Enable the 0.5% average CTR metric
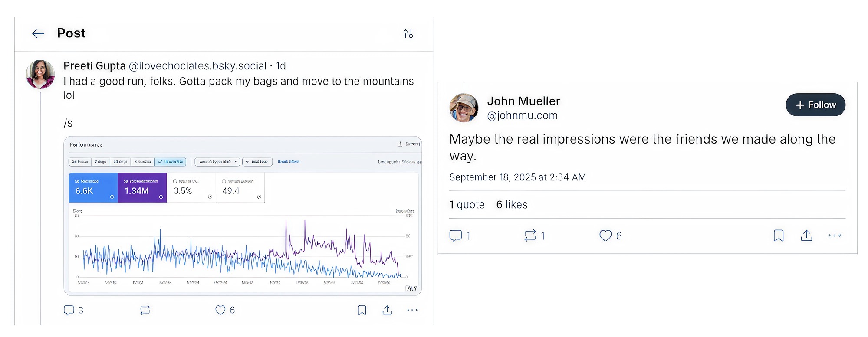The image size is (868, 337). tap(191, 187)
